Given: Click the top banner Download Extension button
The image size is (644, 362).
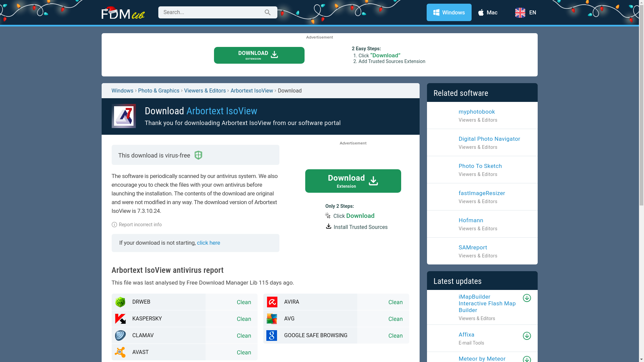Looking at the screenshot, I should tap(259, 55).
